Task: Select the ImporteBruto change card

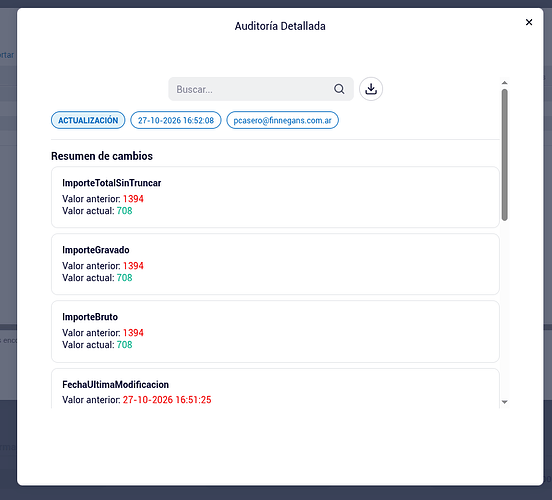Action: click(275, 331)
